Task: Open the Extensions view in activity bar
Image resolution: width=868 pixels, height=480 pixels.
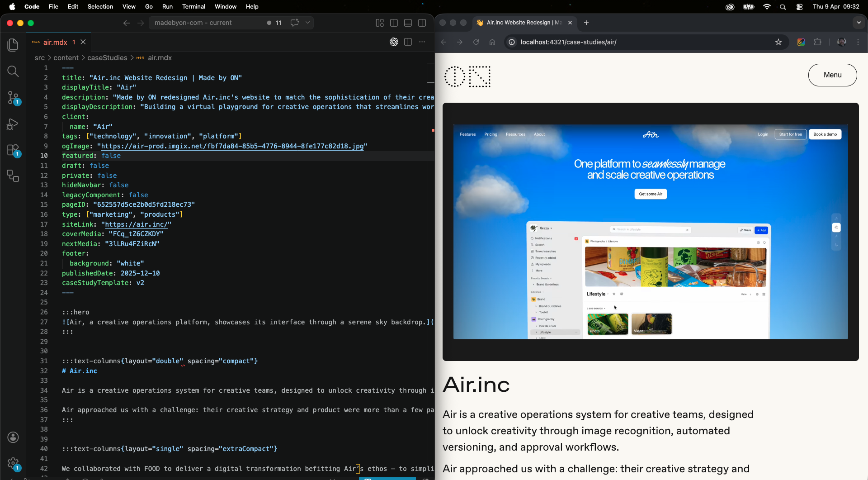Action: pos(13,150)
